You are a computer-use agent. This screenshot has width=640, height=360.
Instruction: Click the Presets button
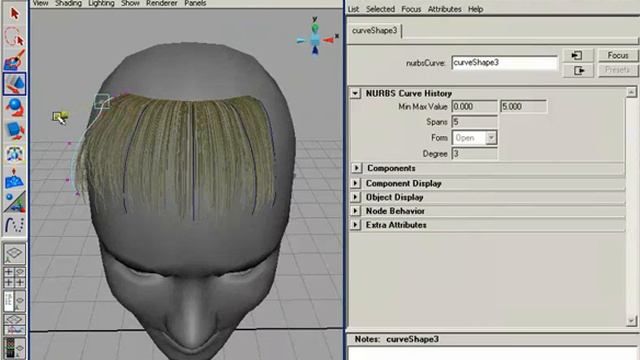(618, 70)
